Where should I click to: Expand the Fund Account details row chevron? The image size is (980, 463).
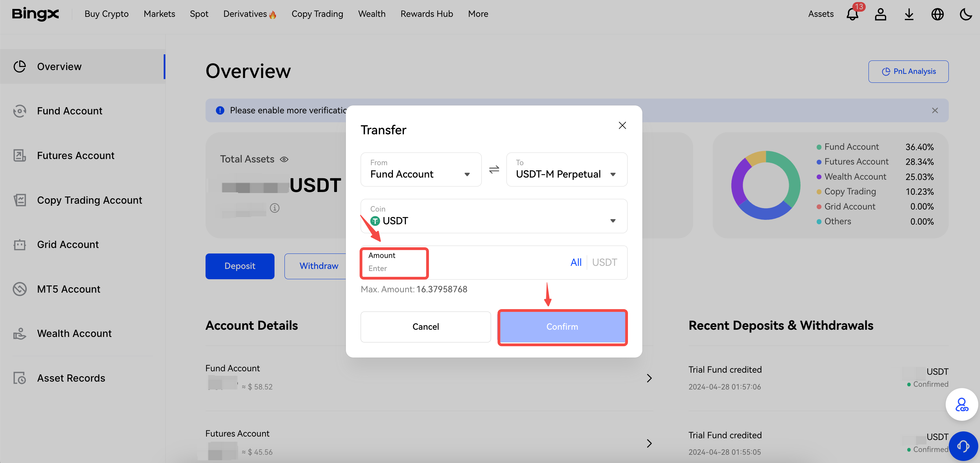(x=649, y=378)
